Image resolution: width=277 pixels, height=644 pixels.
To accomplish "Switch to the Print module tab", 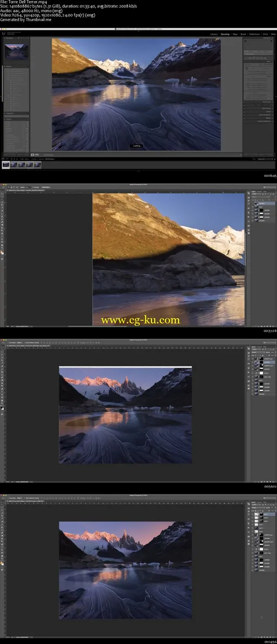I will point(266,34).
